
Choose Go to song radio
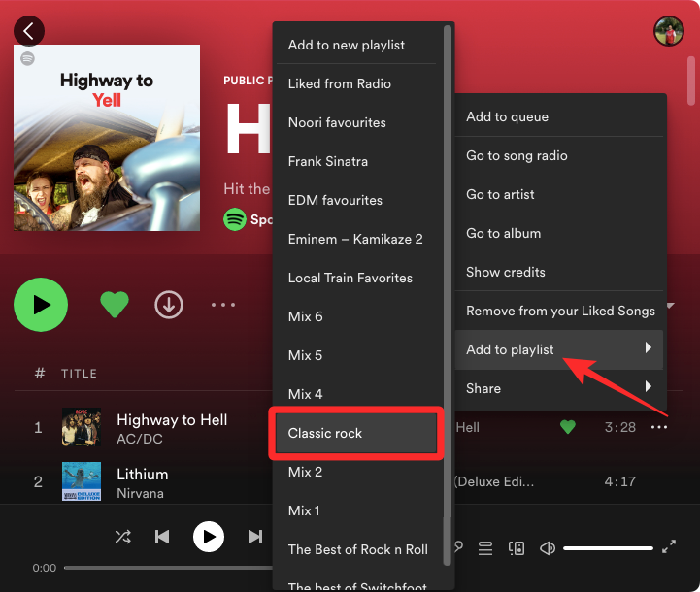point(558,155)
